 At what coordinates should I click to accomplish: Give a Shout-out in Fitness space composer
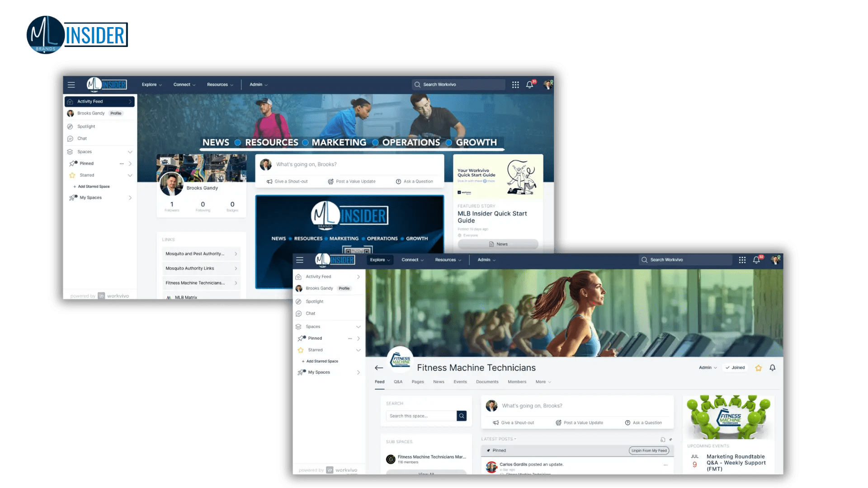(x=514, y=423)
